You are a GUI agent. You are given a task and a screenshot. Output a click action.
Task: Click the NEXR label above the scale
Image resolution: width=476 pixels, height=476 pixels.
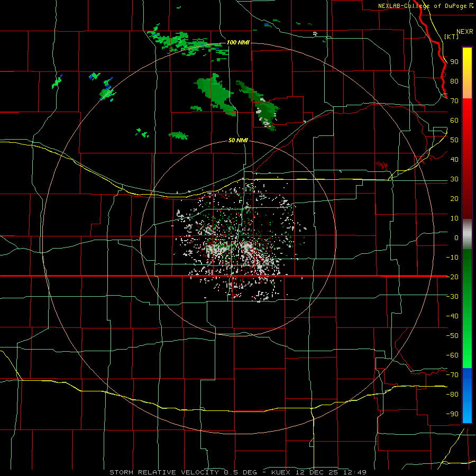(x=465, y=32)
